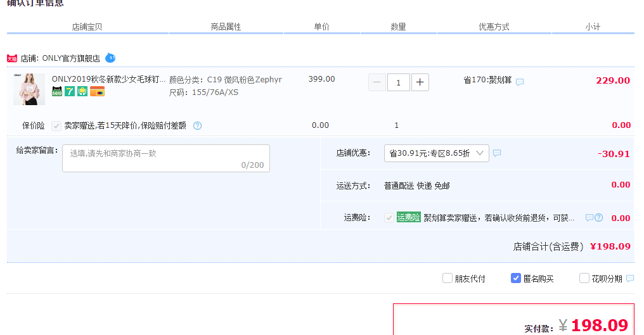Click the 尺码 155/76A/XS size text
644x335 pixels.
pos(203,92)
